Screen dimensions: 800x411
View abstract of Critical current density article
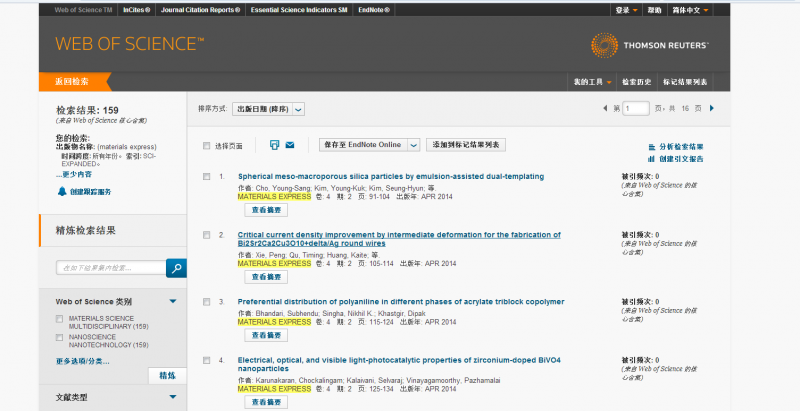pyautogui.click(x=266, y=276)
